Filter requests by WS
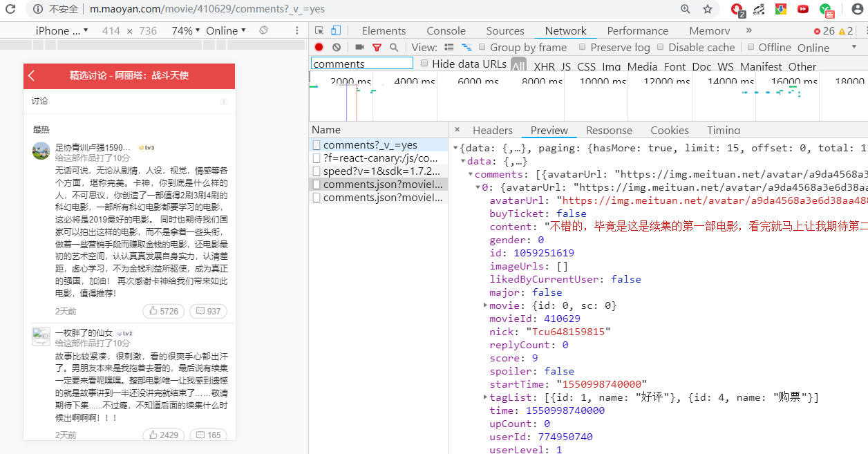This screenshot has width=868, height=454. [x=726, y=67]
